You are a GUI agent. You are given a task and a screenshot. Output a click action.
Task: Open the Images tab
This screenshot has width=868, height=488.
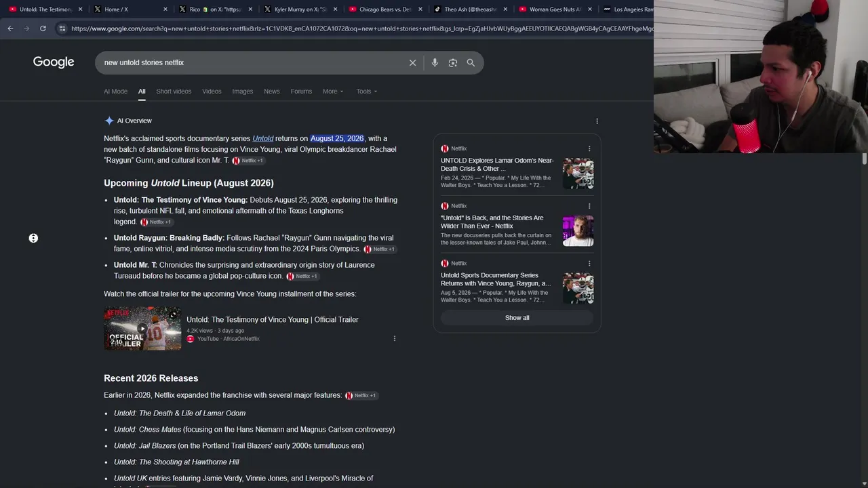click(242, 91)
